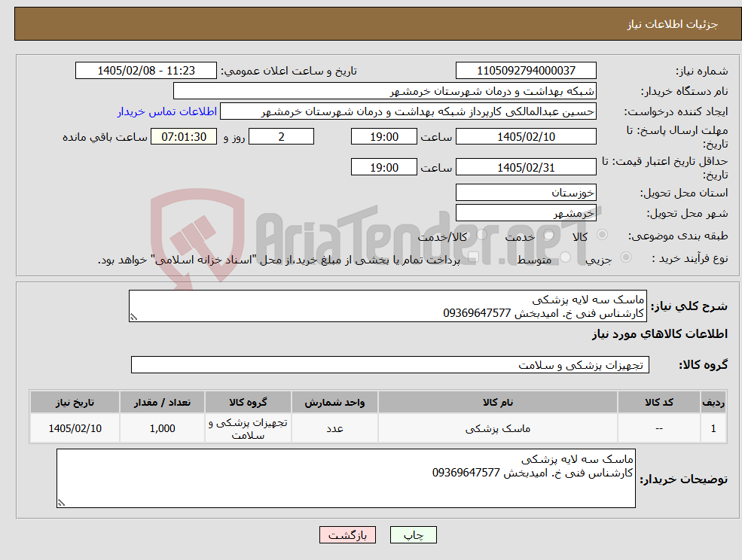Click the quantity cell 1,000
742x560 pixels.
pyautogui.click(x=162, y=428)
